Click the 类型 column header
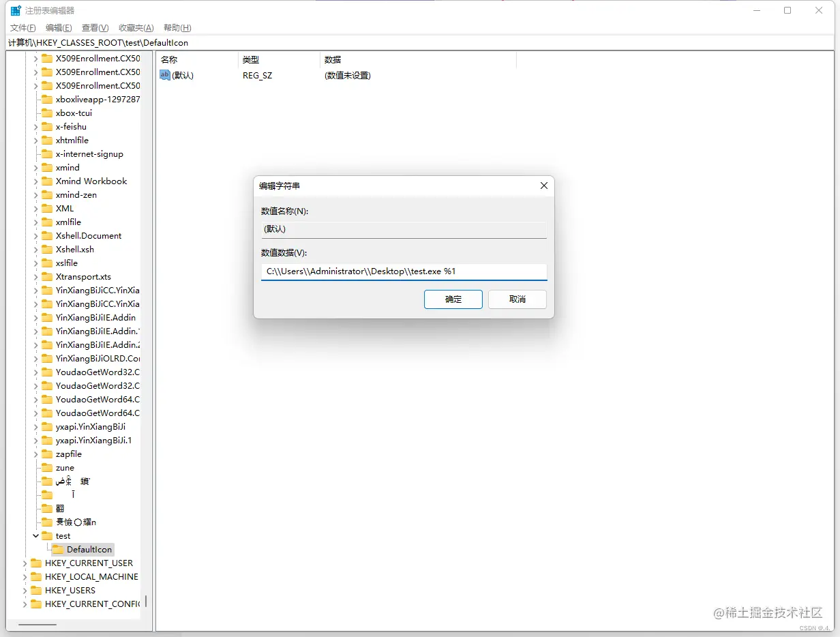840x637 pixels. point(279,60)
